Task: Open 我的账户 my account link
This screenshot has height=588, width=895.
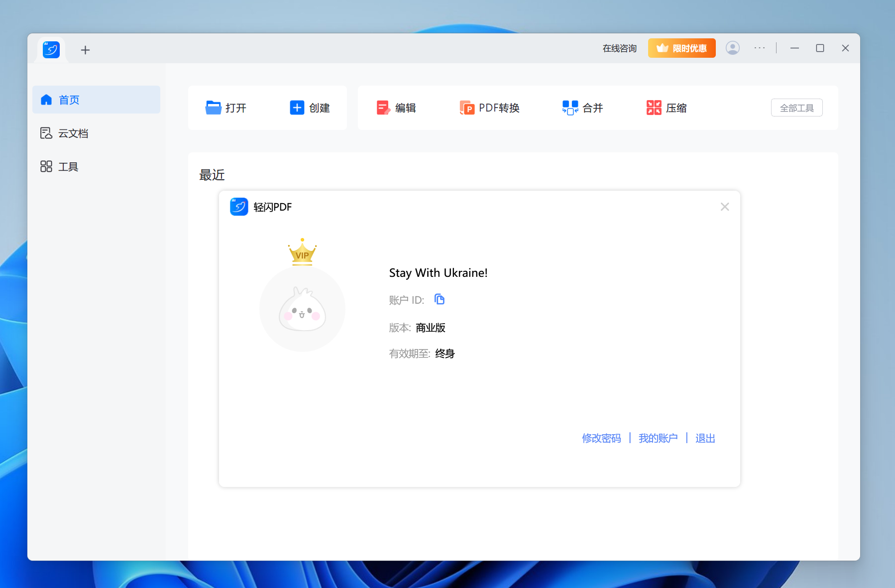Action: 658,438
